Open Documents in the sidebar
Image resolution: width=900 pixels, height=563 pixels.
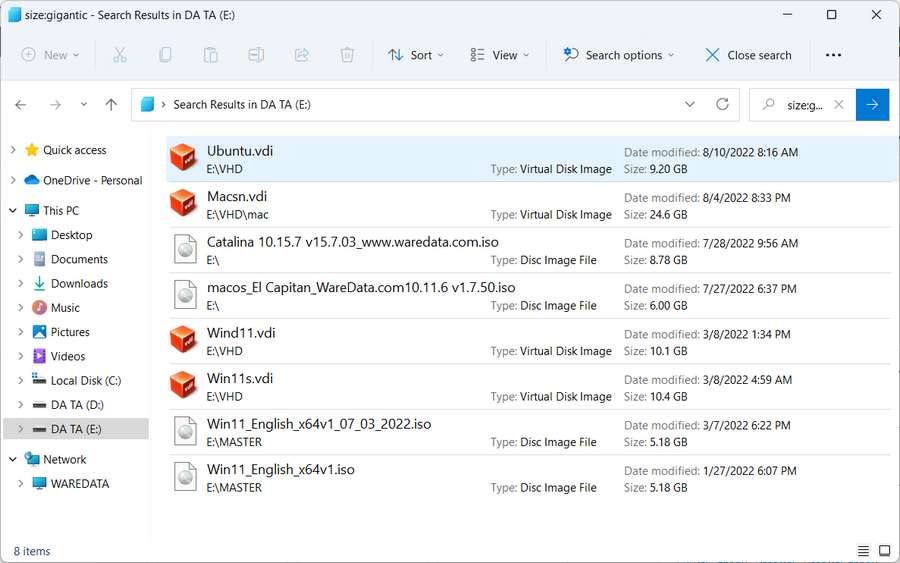point(79,259)
